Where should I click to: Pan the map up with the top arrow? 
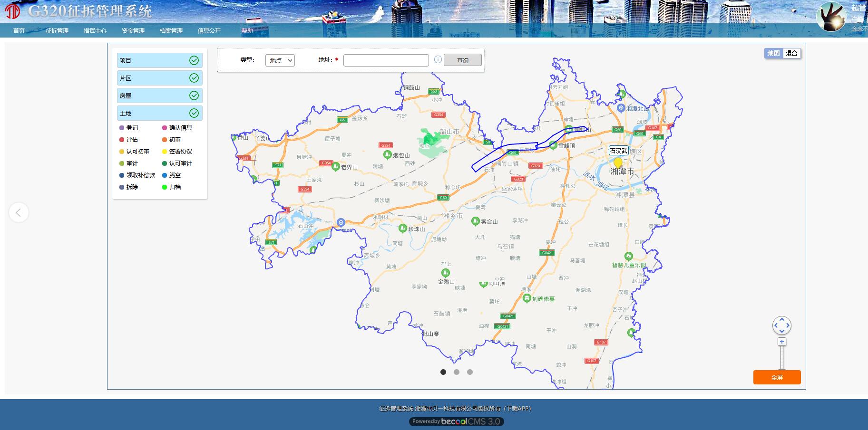pyautogui.click(x=782, y=320)
